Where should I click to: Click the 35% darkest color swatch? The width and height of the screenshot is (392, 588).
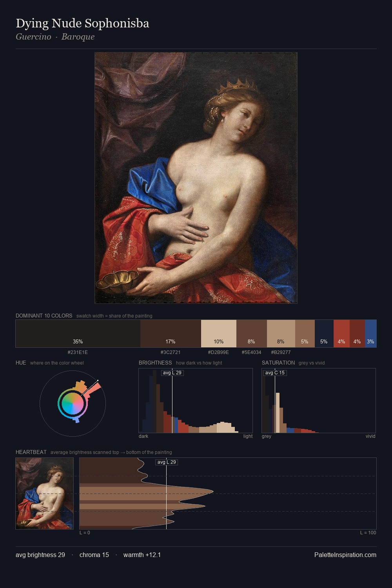[x=78, y=334]
